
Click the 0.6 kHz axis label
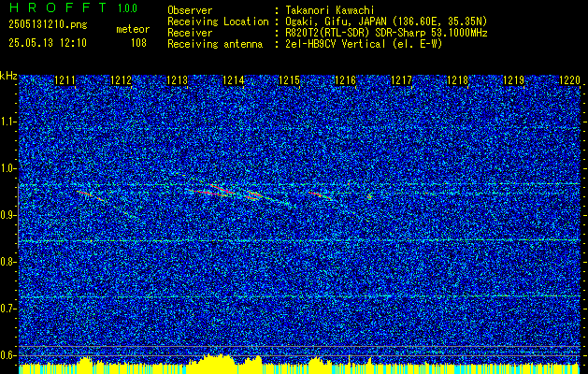8,355
